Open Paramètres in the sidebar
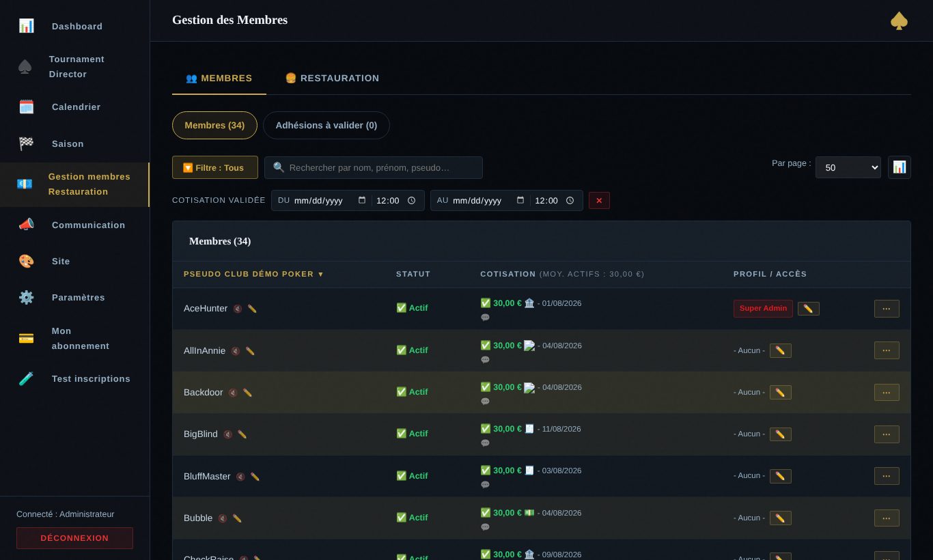The height and width of the screenshot is (560, 933). 75,297
